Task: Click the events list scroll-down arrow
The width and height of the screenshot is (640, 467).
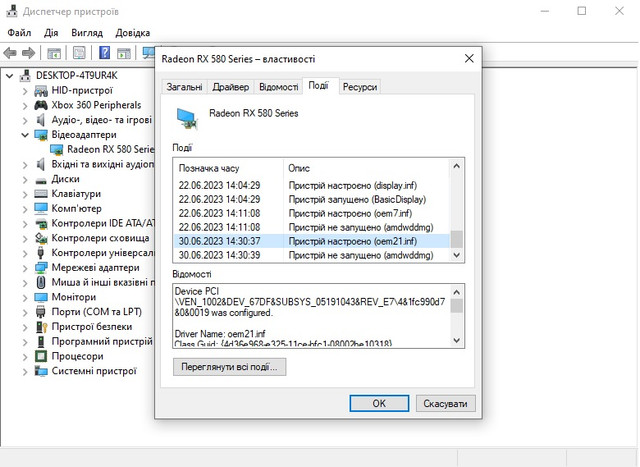Action: coord(457,255)
